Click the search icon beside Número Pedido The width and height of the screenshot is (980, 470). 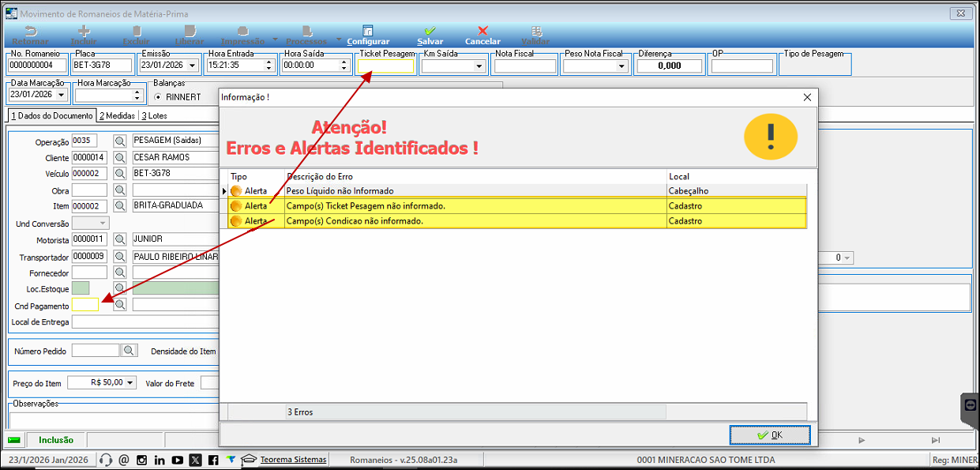(129, 351)
